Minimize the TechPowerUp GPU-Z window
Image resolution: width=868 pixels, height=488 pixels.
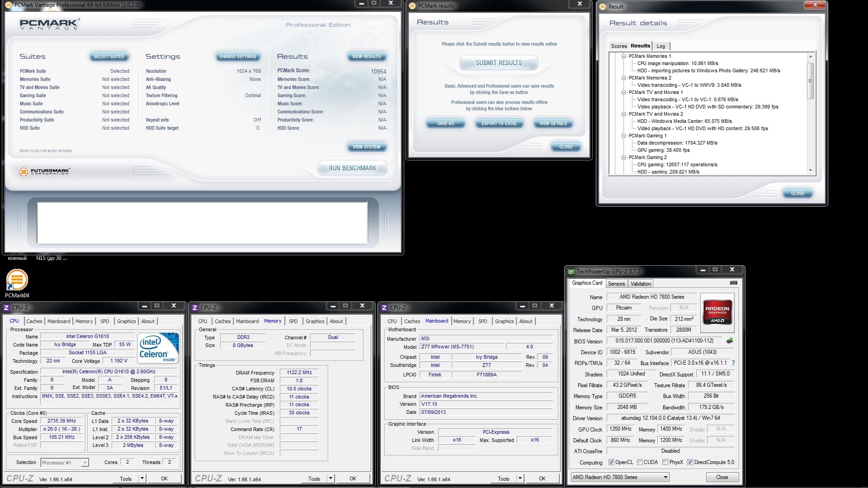703,270
